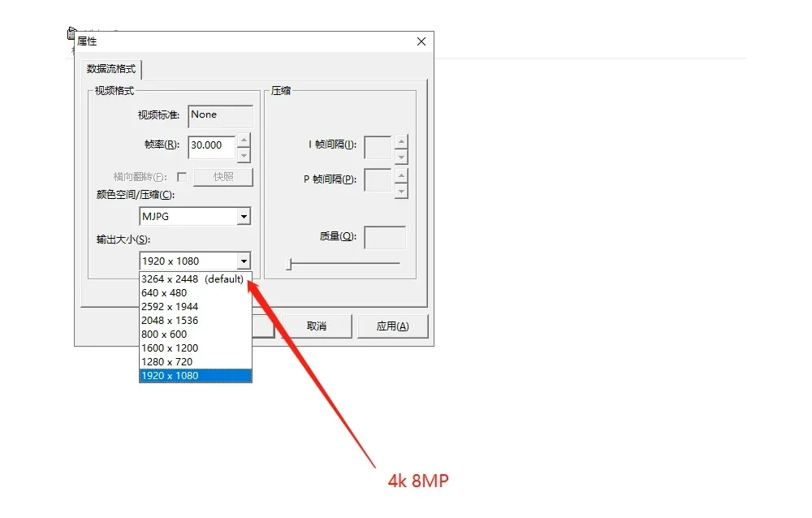Decrease frame rate with down arrow
This screenshot has height=518, width=812.
[244, 155]
